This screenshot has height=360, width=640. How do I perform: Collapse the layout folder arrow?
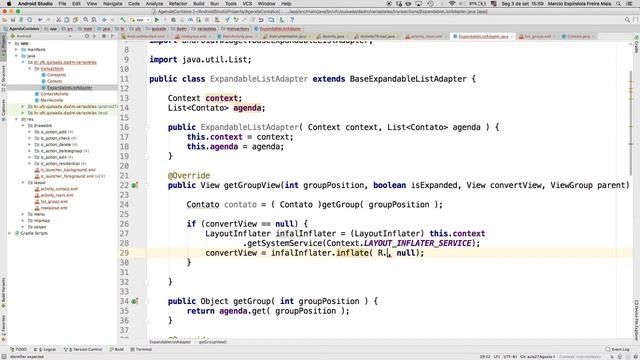[23, 182]
